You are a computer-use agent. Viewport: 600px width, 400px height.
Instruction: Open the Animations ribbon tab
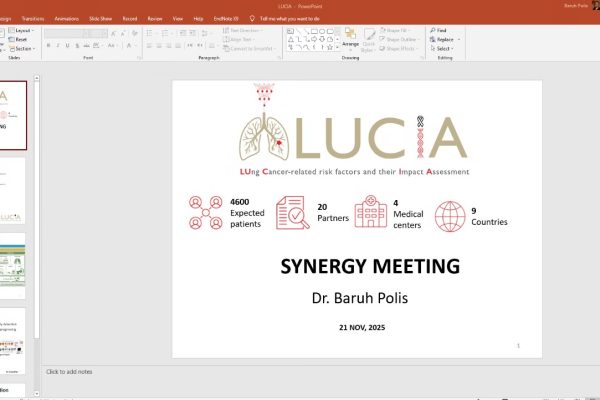click(67, 18)
